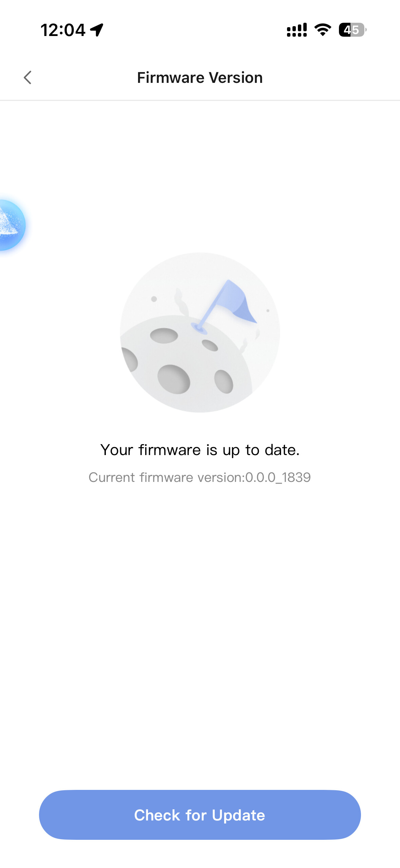Click the upper-left oval moon crater

pos(164,336)
